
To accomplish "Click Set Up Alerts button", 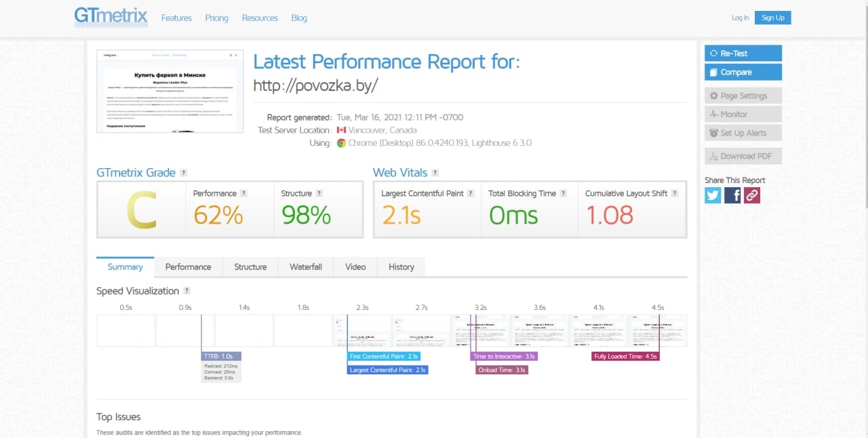I will tap(743, 133).
